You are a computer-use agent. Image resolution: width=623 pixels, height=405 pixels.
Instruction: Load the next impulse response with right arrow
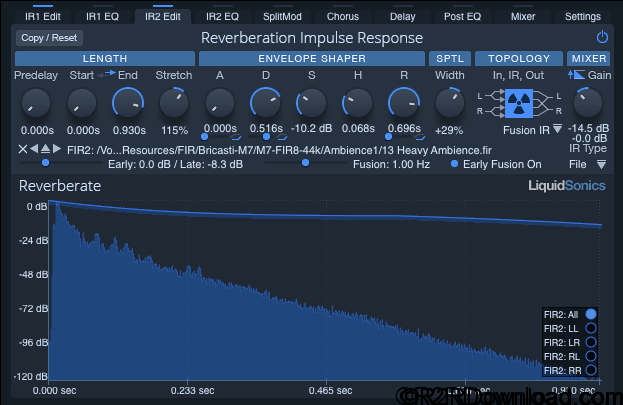[57, 149]
